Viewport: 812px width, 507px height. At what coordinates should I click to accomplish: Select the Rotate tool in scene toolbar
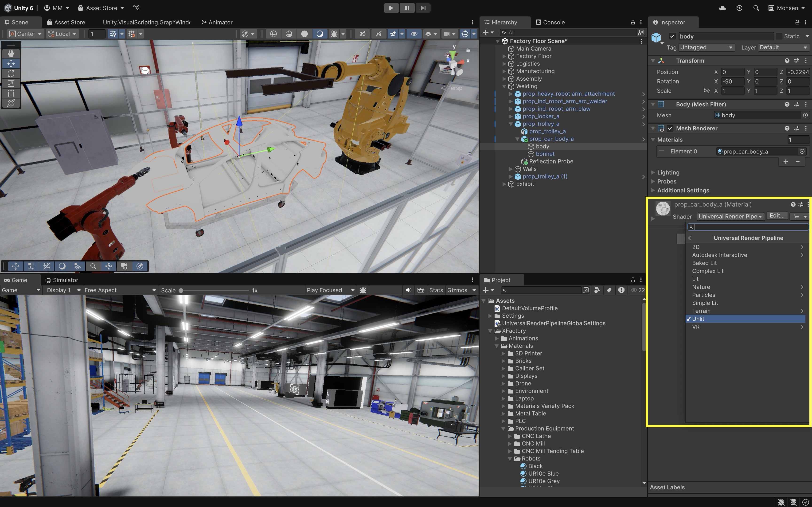11,74
